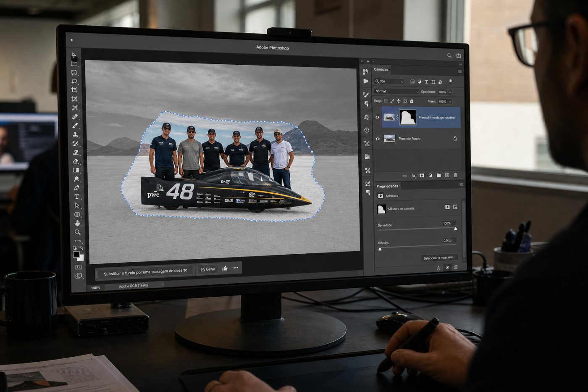Open the Propriedades panel menu
This screenshot has width=588, height=392.
coord(461,184)
